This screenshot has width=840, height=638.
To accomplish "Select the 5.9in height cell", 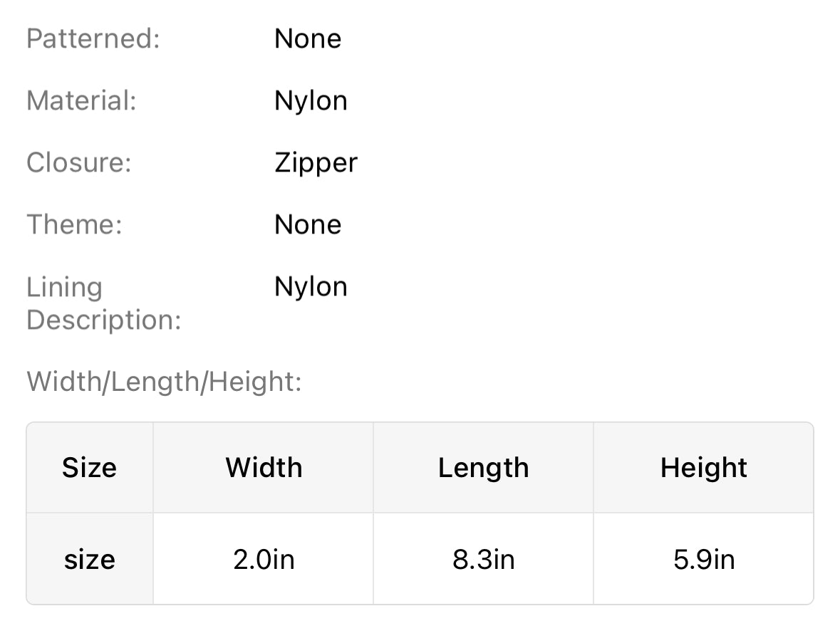I will [703, 560].
